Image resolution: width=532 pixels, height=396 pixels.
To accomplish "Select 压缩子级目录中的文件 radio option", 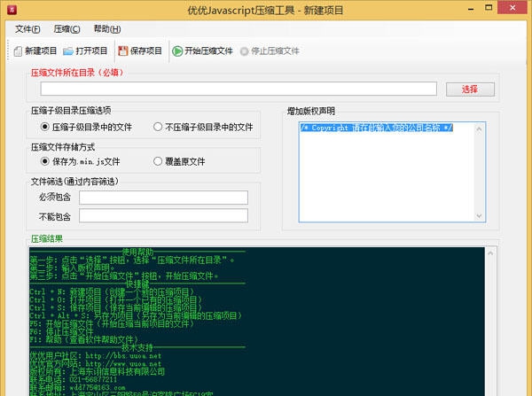I will pos(86,128).
